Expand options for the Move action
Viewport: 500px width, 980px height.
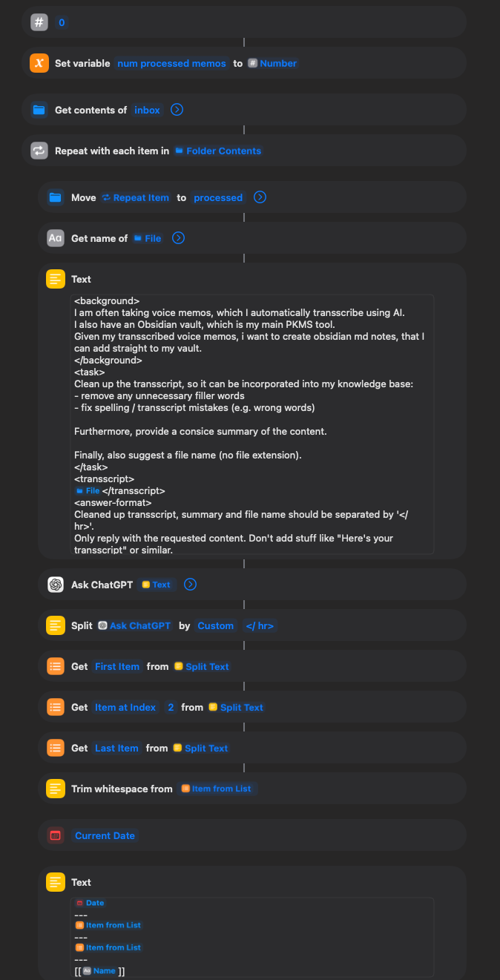tap(260, 197)
